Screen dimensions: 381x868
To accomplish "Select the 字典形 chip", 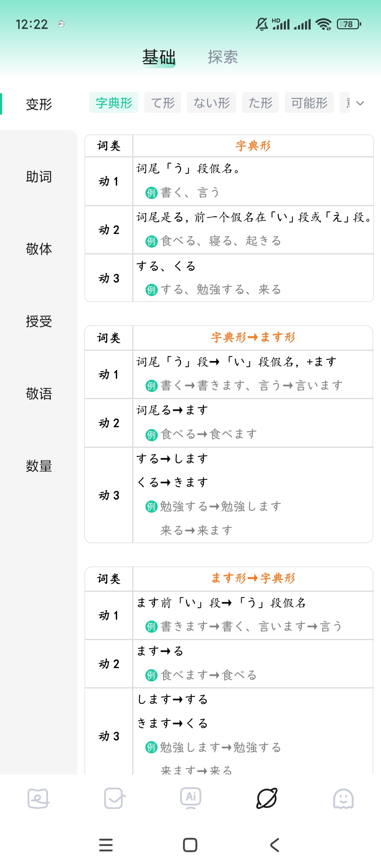I will (x=114, y=103).
